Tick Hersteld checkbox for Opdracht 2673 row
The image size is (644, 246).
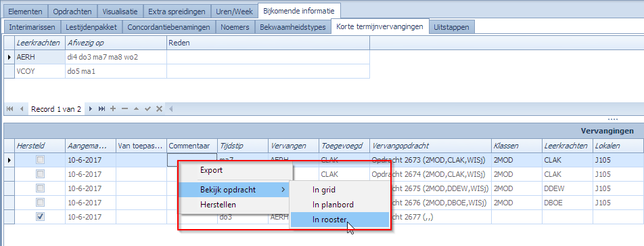[x=41, y=160]
